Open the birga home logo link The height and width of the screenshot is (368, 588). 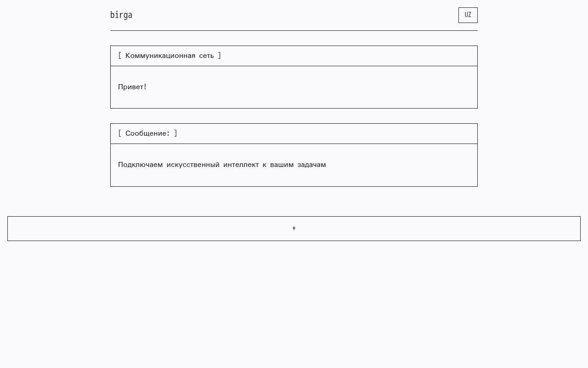point(121,15)
